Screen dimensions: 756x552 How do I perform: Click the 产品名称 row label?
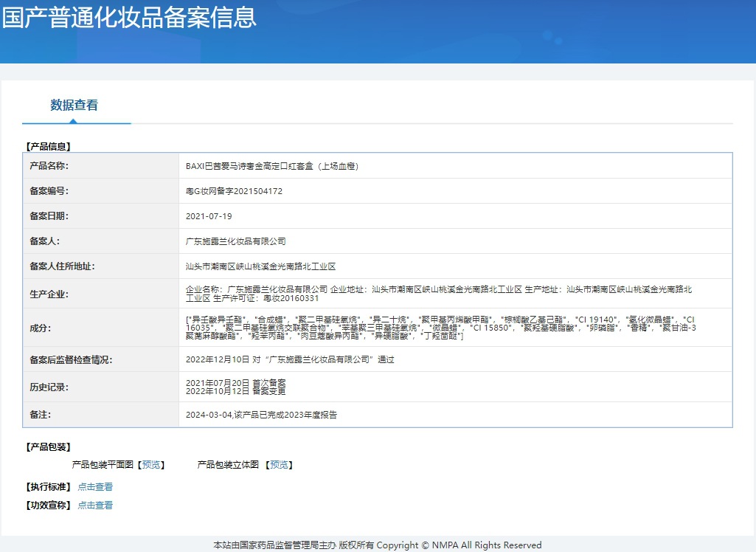[49, 166]
